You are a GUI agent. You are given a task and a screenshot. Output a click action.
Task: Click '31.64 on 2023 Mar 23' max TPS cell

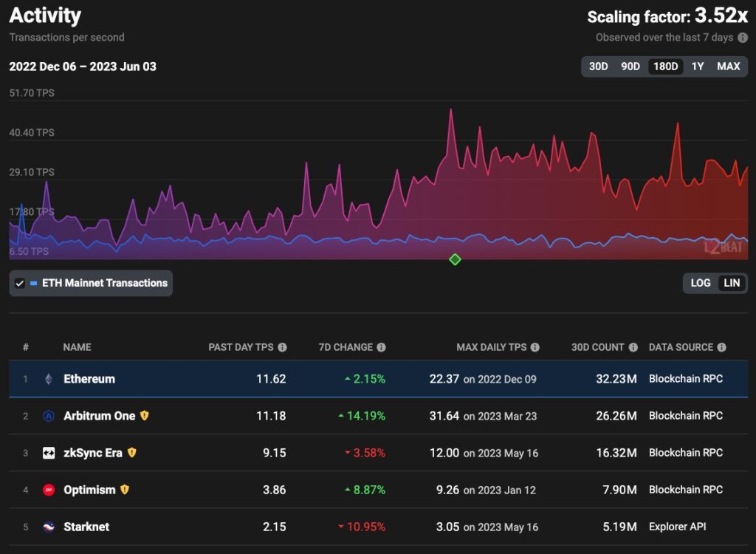coord(483,416)
